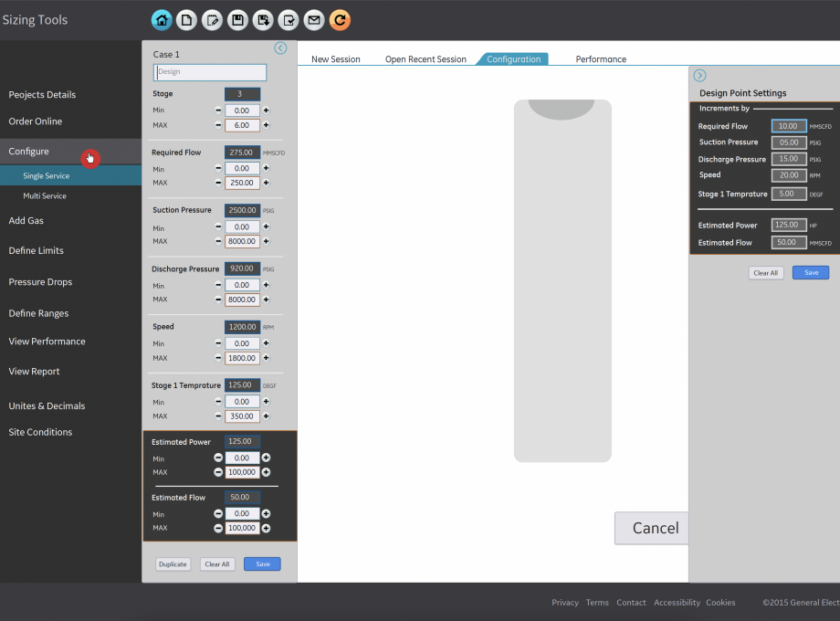Click the floppy disk save icon
Screen dimensions: 840x621
pyautogui.click(x=237, y=19)
